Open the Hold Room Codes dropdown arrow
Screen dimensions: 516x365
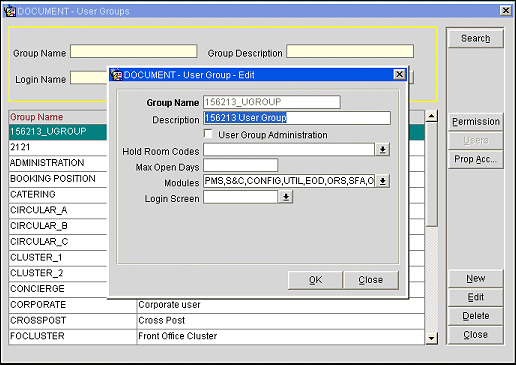pos(382,150)
